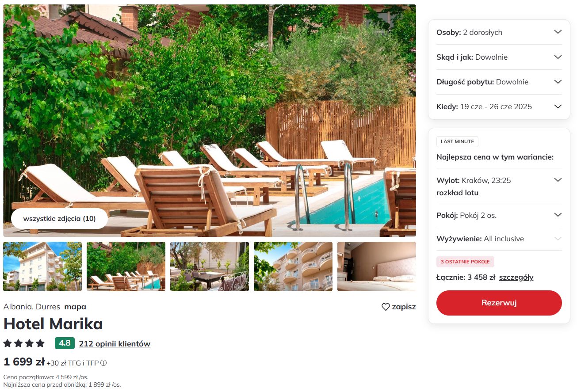Viewport: 577px width, 392px height.
Task: Click the heart icon next to zapisz
Action: [x=386, y=307]
